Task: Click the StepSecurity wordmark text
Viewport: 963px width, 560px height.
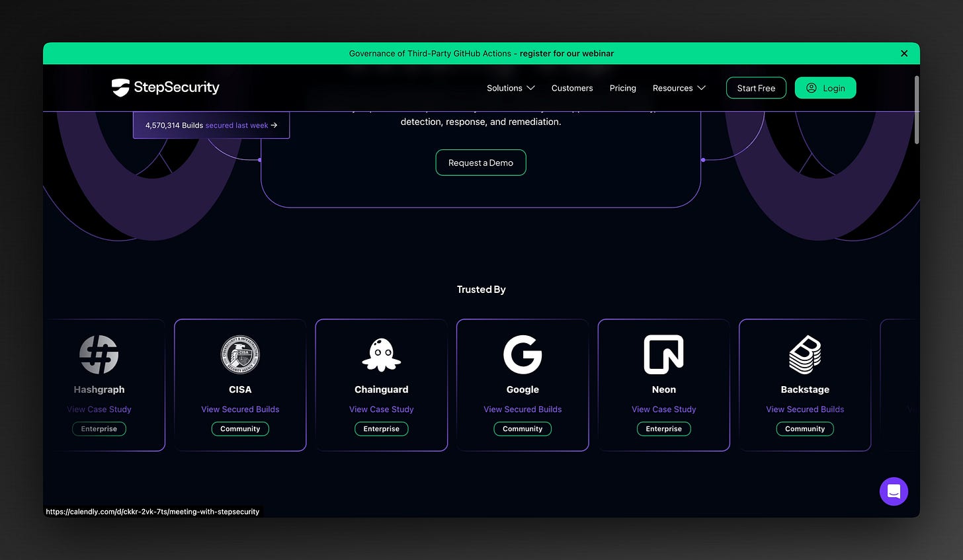Action: 177,87
